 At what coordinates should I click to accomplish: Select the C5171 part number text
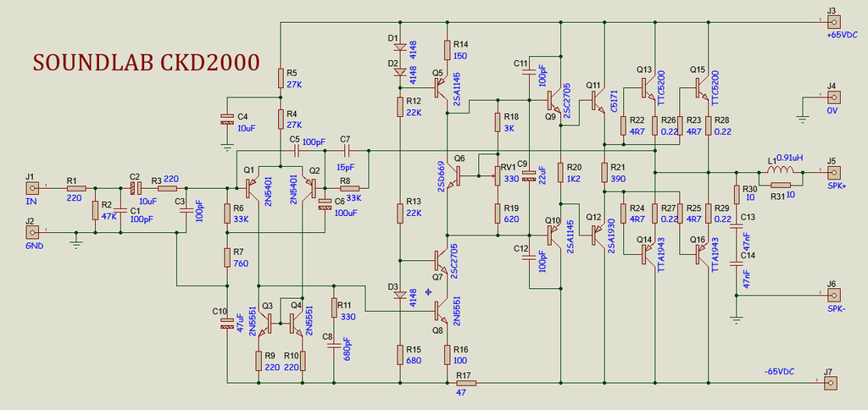pyautogui.click(x=614, y=100)
